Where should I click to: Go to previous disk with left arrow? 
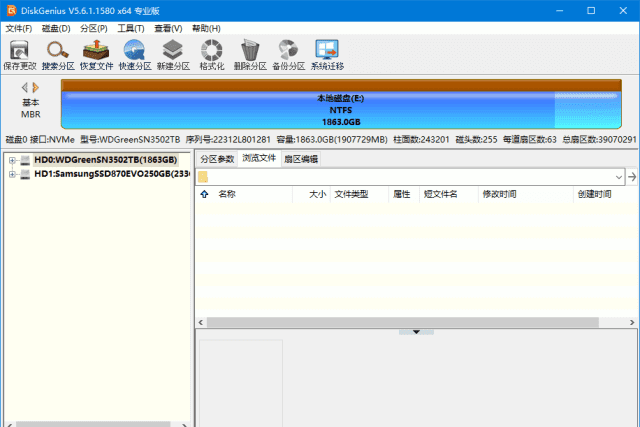pos(24,87)
